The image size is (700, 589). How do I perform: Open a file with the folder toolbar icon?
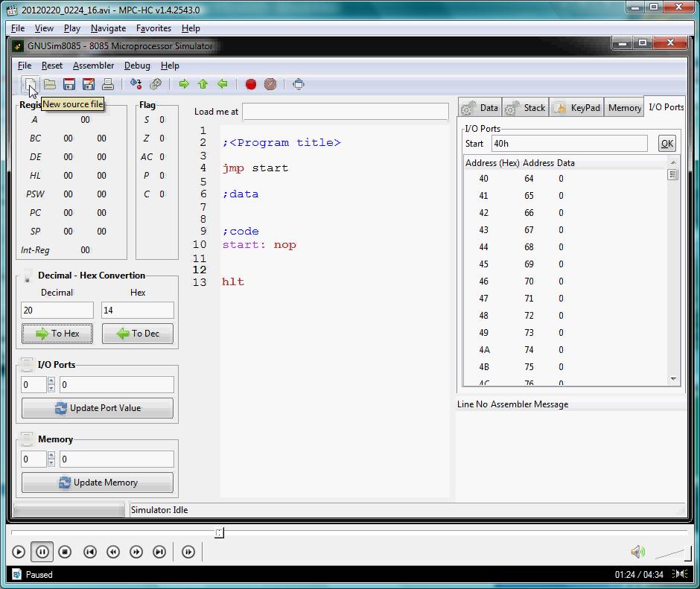pyautogui.click(x=50, y=84)
